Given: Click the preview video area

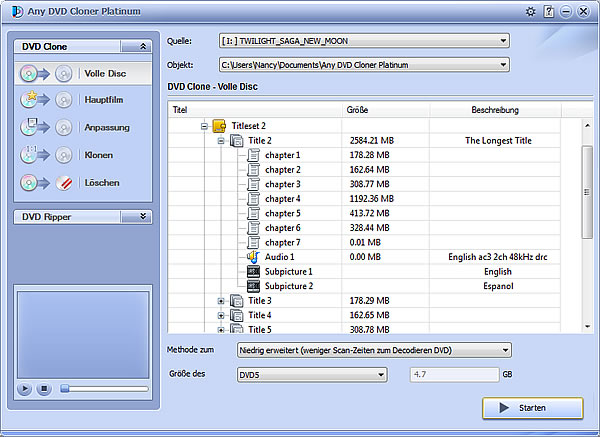Looking at the screenshot, I should (x=83, y=335).
